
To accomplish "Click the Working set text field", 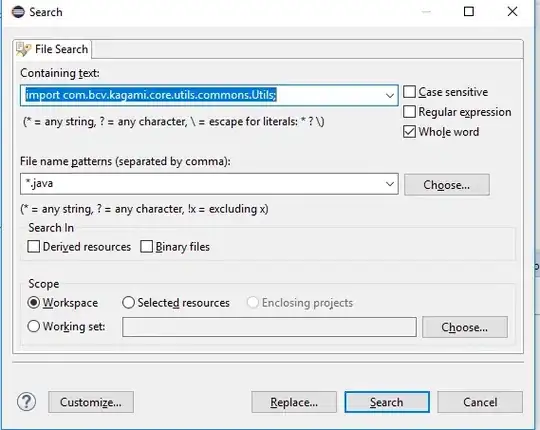I will [269, 327].
